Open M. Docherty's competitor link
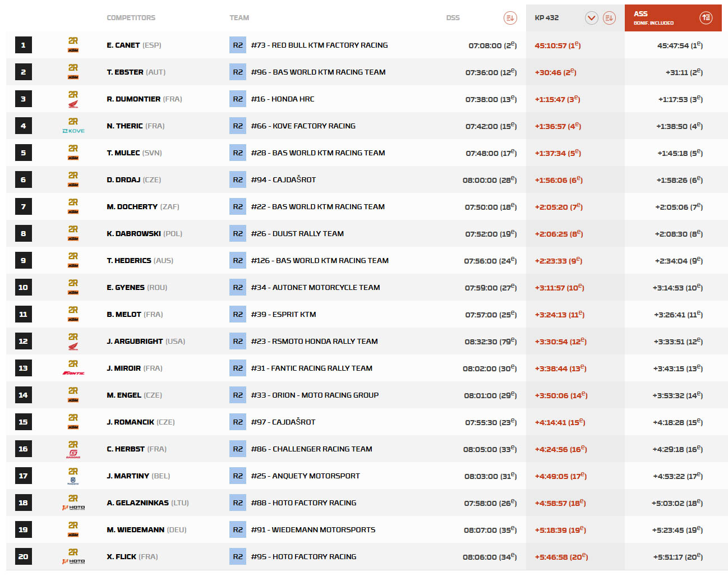 [132, 207]
